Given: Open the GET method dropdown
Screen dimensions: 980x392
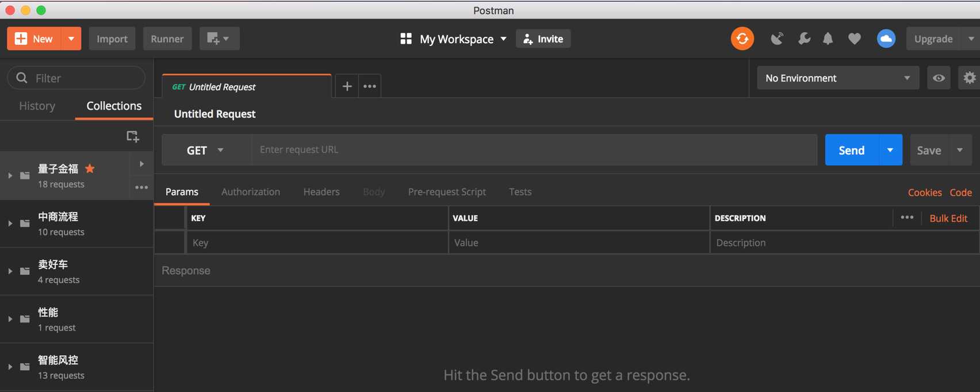Looking at the screenshot, I should pos(206,150).
